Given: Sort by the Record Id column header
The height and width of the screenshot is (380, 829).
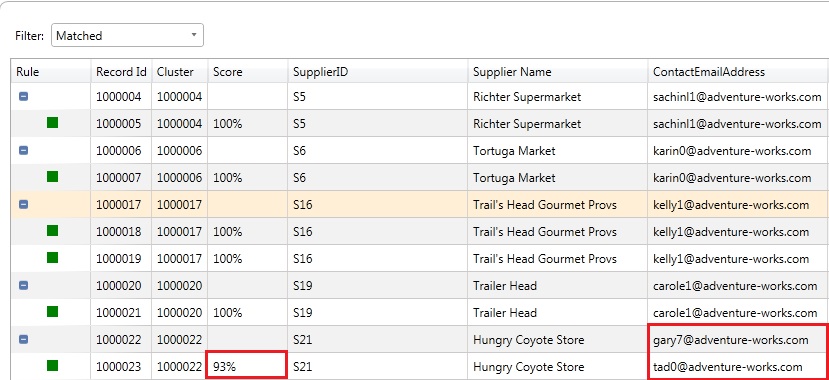Looking at the screenshot, I should (x=121, y=72).
